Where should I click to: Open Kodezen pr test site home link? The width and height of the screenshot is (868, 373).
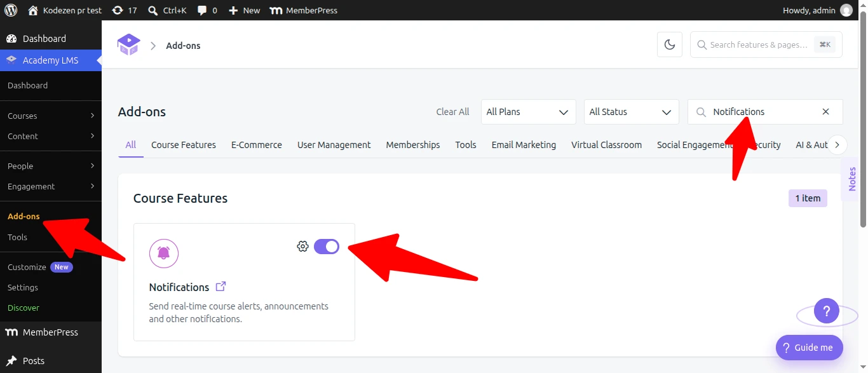(65, 10)
